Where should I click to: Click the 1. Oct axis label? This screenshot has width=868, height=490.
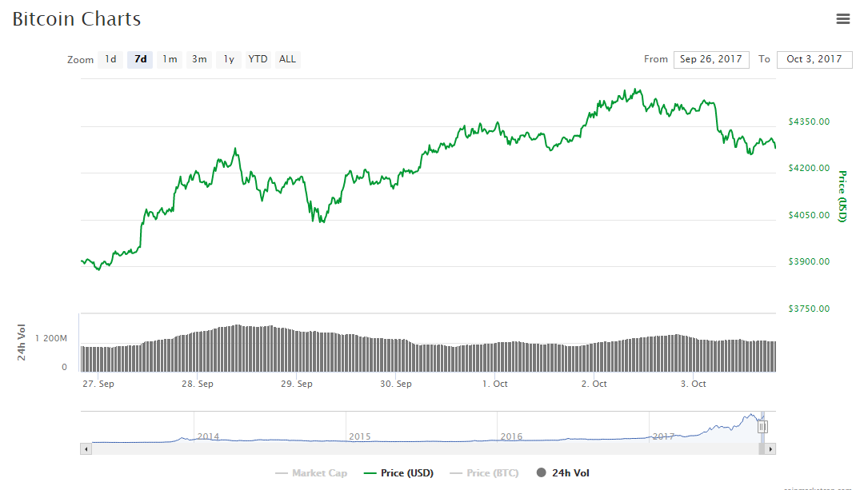[x=495, y=384]
